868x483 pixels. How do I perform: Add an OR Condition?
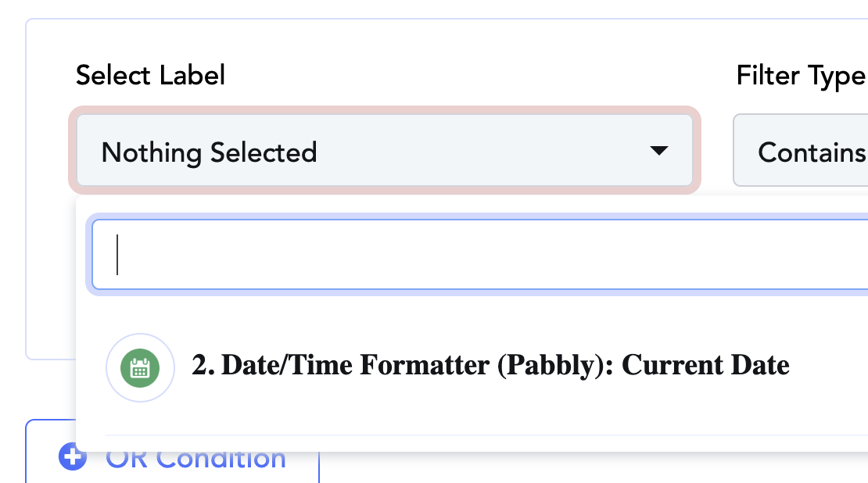point(172,457)
